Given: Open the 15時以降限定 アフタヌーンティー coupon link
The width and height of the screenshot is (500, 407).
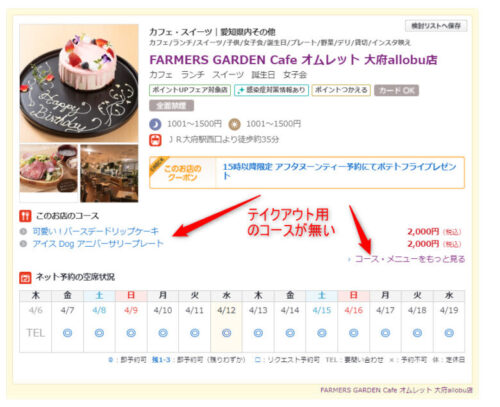Looking at the screenshot, I should pos(339,171).
